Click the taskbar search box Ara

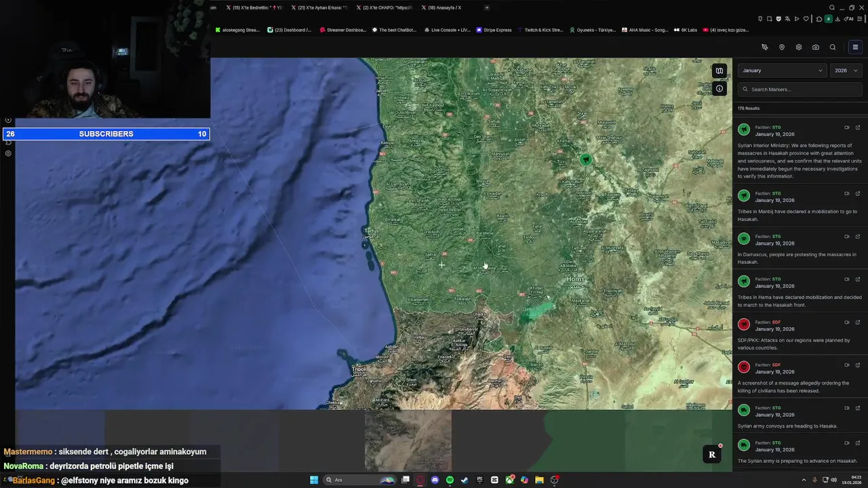click(x=361, y=480)
